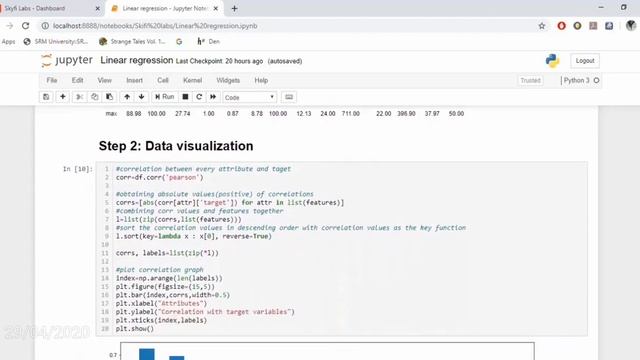
Task: Run the selected cell
Action: point(164,97)
